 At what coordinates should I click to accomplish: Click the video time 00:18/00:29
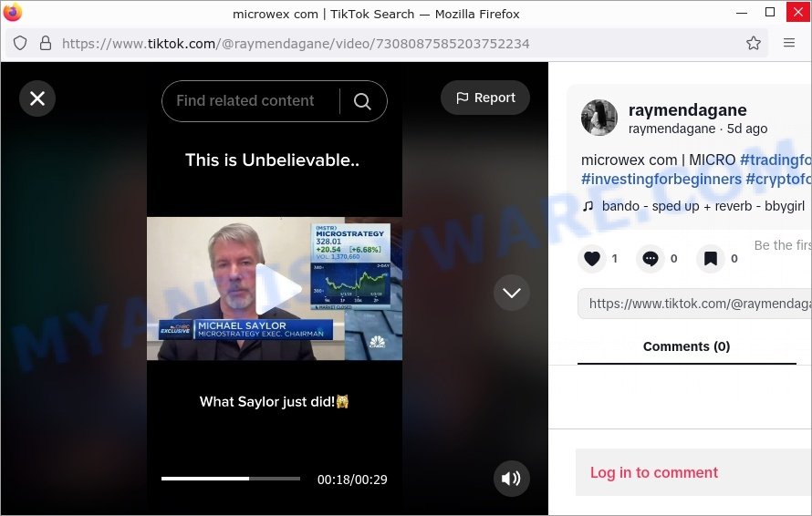point(352,480)
